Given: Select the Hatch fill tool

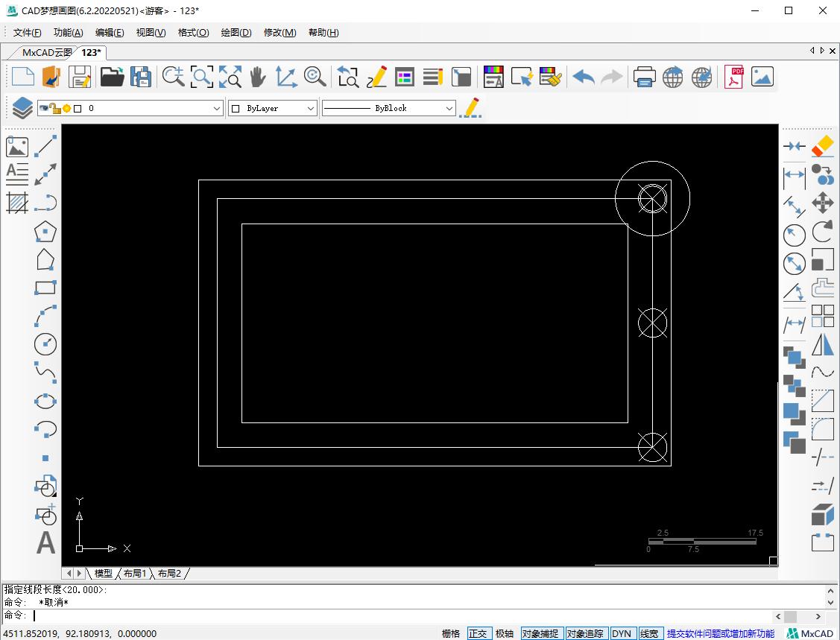Looking at the screenshot, I should (x=17, y=203).
